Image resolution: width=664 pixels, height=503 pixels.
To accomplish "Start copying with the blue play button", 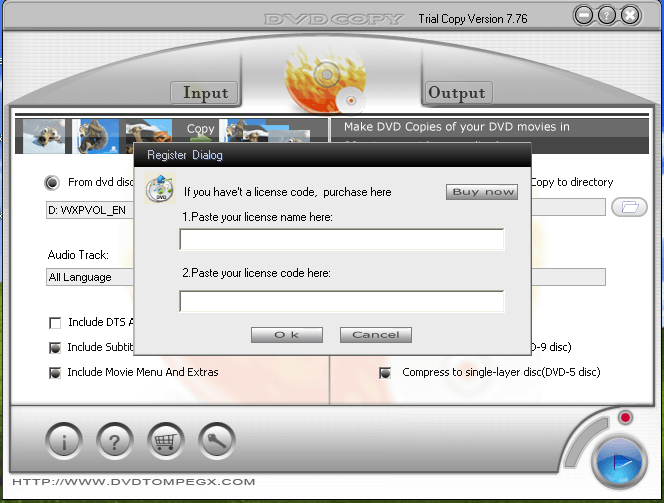I will (619, 462).
